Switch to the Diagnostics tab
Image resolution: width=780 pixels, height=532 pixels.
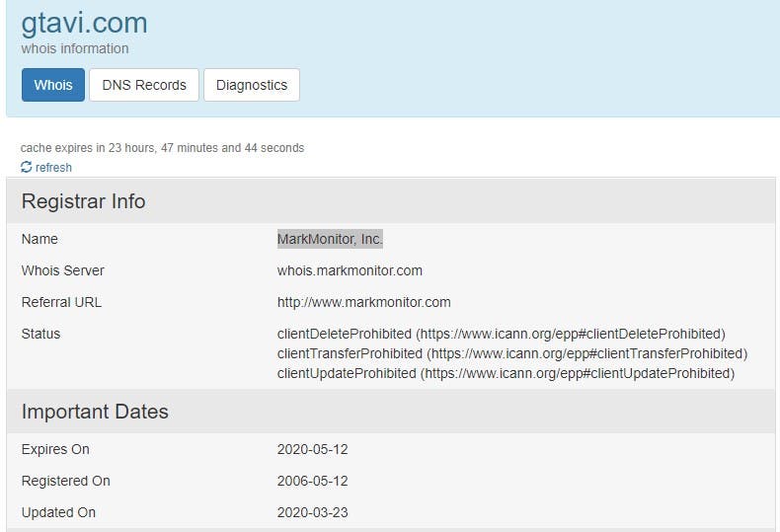coord(252,85)
